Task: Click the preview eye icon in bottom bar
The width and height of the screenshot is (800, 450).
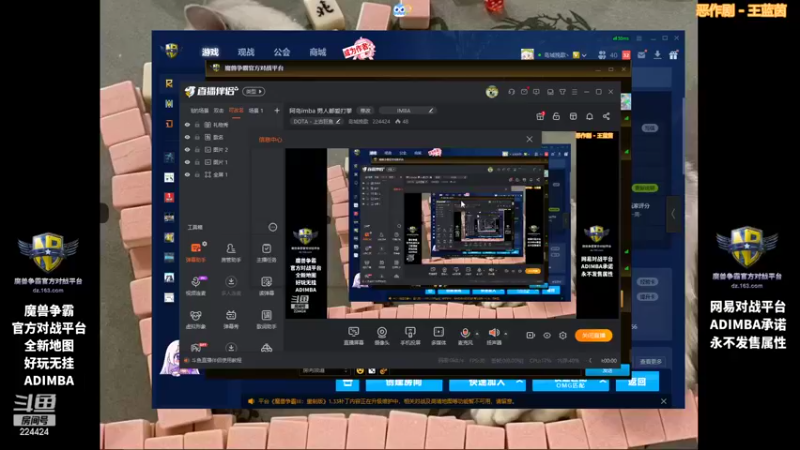Action: [546, 335]
